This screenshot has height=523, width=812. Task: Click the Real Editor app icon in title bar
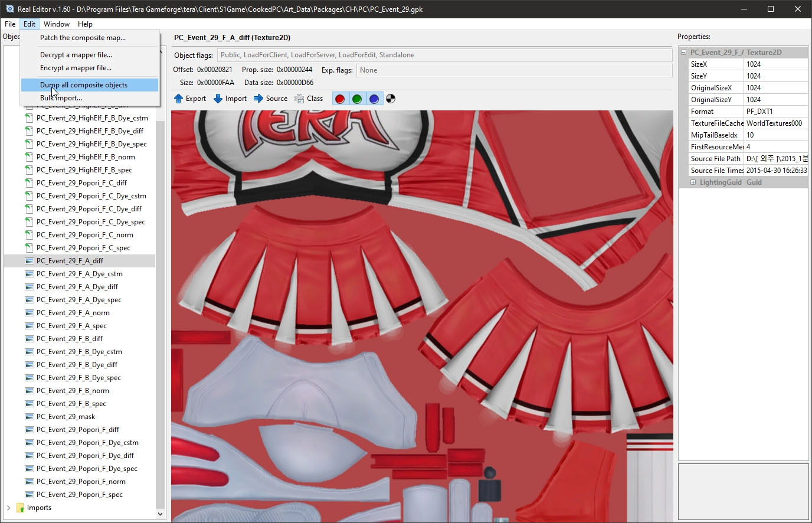pyautogui.click(x=9, y=9)
